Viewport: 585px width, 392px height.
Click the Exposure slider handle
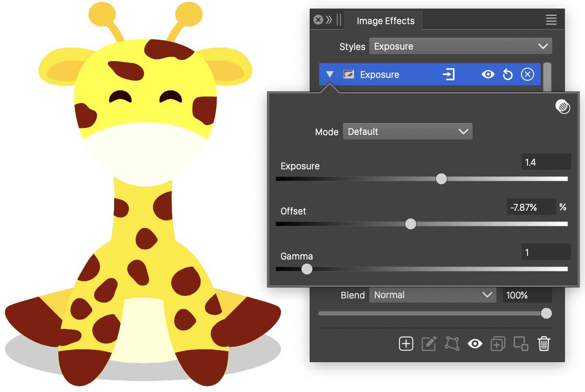click(x=441, y=179)
